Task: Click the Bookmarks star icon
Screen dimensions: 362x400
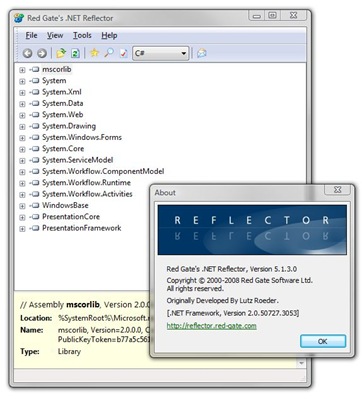Action: tap(95, 53)
